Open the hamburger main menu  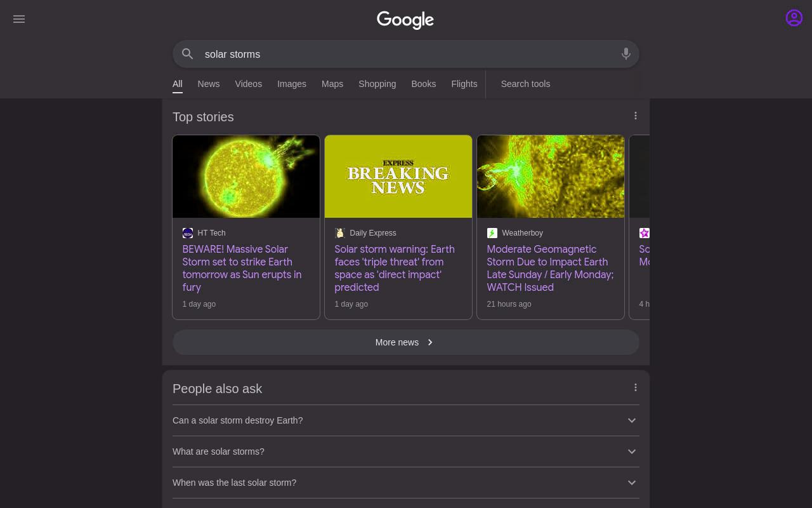click(19, 19)
